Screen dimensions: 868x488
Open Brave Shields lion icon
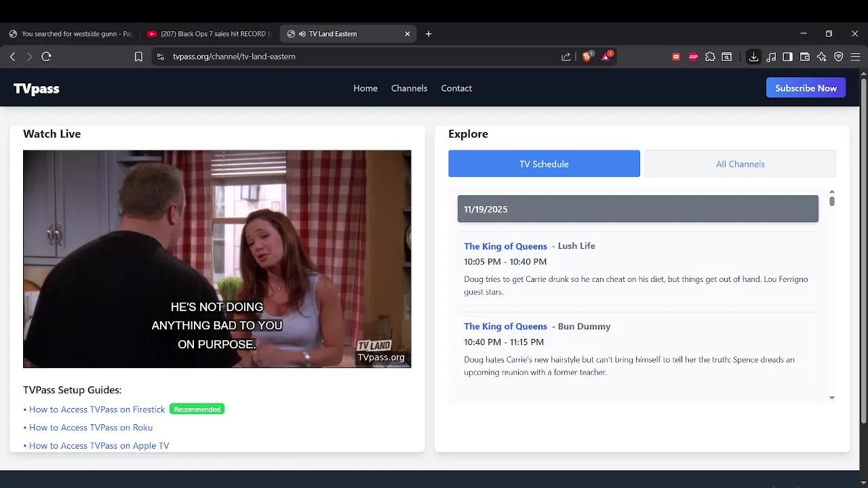tap(587, 56)
